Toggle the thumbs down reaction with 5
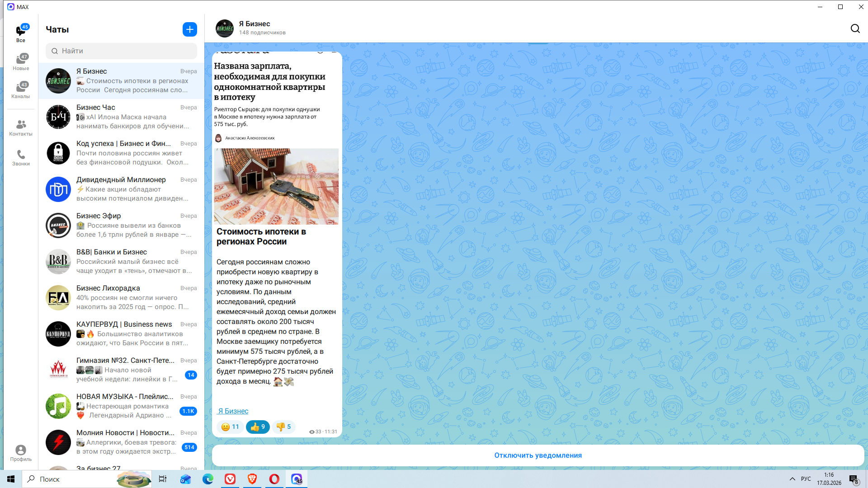Screen dimensions: 868x488 [x=283, y=427]
